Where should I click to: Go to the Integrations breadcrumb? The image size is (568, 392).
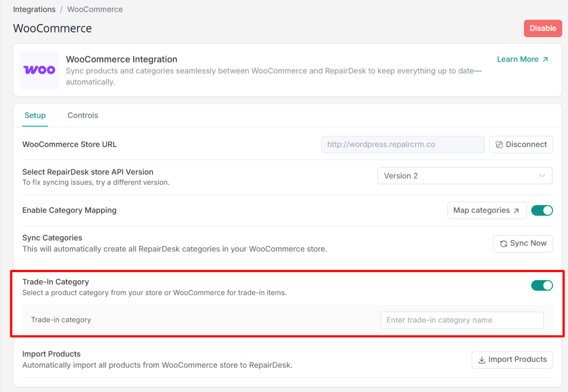33,9
